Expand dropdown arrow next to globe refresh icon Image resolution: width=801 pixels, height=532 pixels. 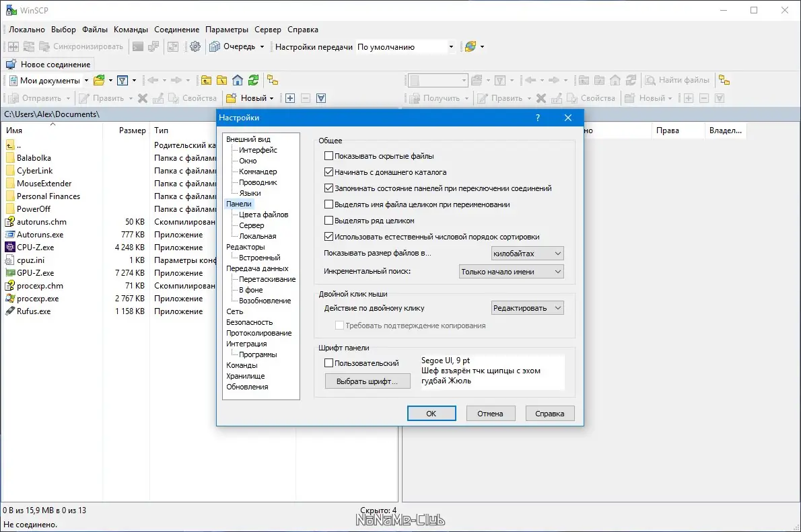click(x=482, y=47)
